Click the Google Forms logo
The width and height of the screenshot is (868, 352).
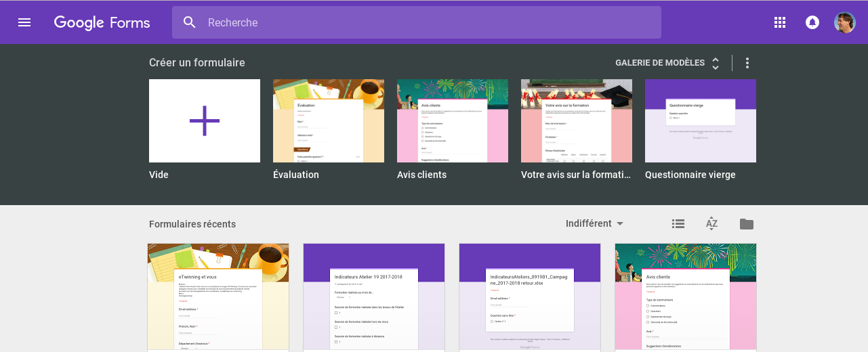[x=102, y=22]
